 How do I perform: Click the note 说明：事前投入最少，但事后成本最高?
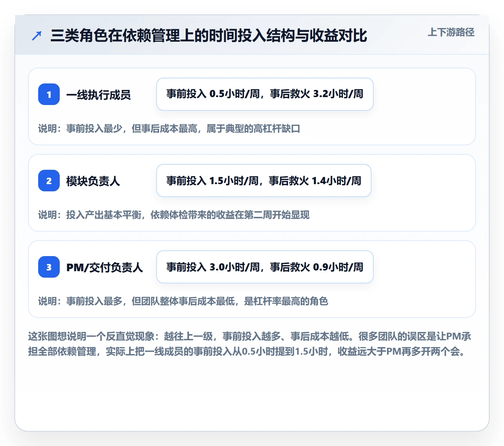tap(169, 128)
